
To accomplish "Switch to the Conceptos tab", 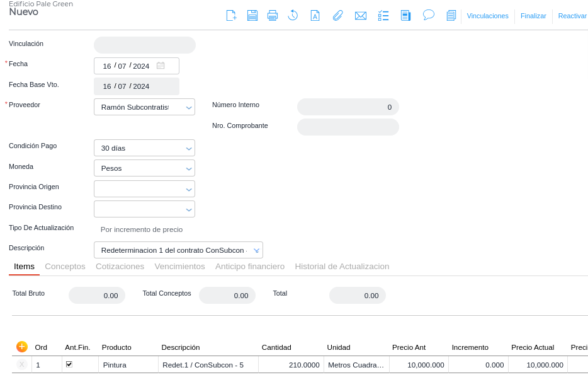I will [x=65, y=267].
